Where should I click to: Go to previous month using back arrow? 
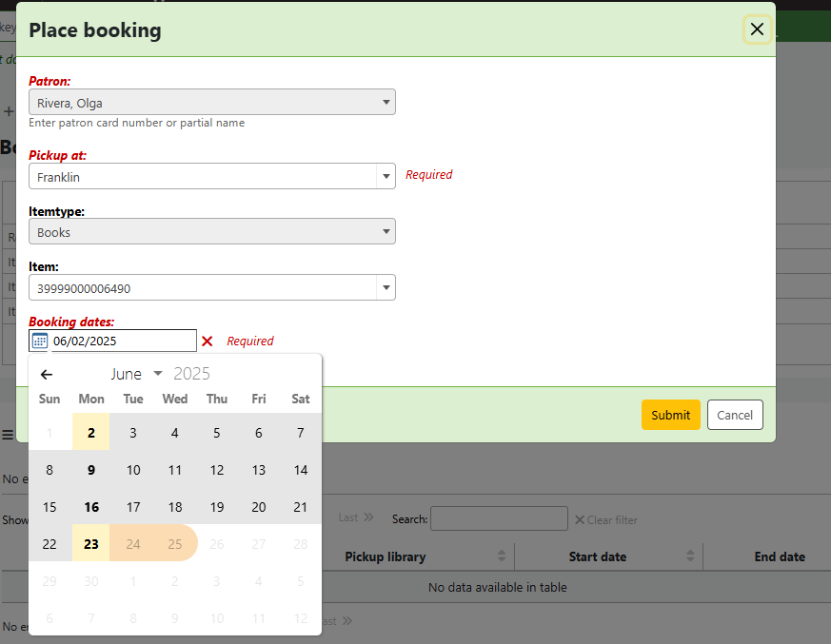click(47, 374)
